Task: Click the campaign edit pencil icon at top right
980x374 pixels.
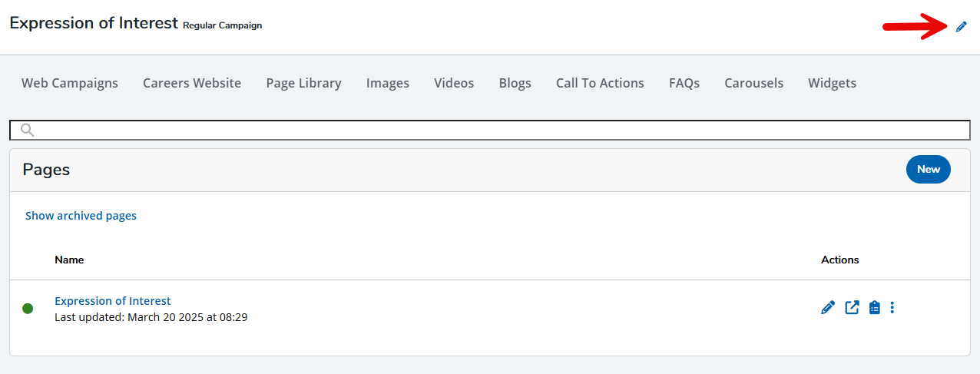Action: (961, 27)
